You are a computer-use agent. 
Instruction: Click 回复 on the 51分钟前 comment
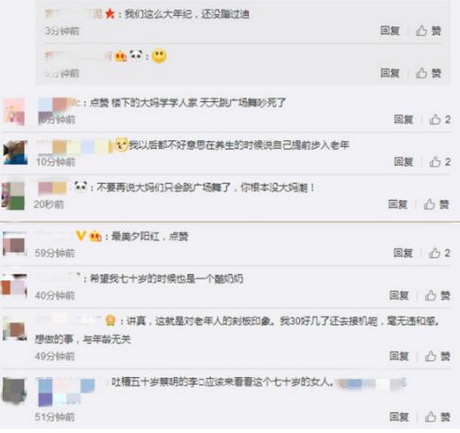click(399, 417)
